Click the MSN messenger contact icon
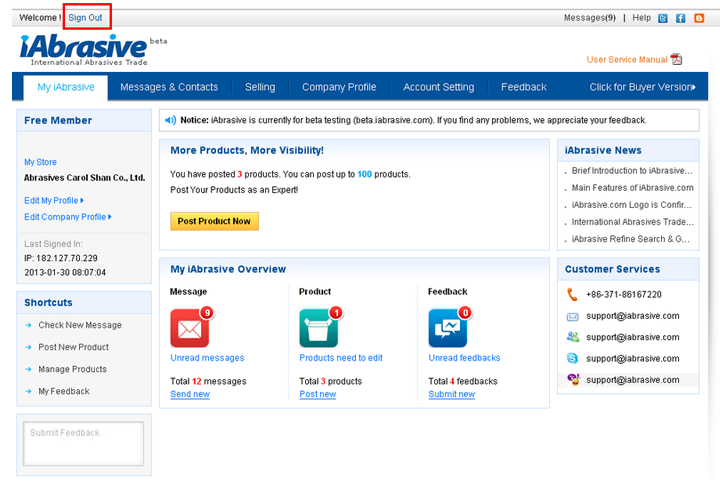This screenshot has height=494, width=720. (573, 337)
